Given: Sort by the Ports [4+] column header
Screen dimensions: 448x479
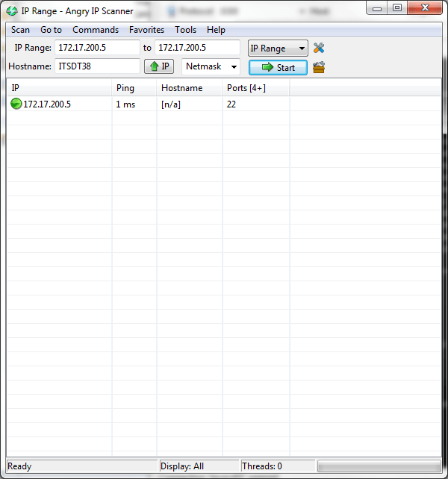Looking at the screenshot, I should click(x=256, y=88).
